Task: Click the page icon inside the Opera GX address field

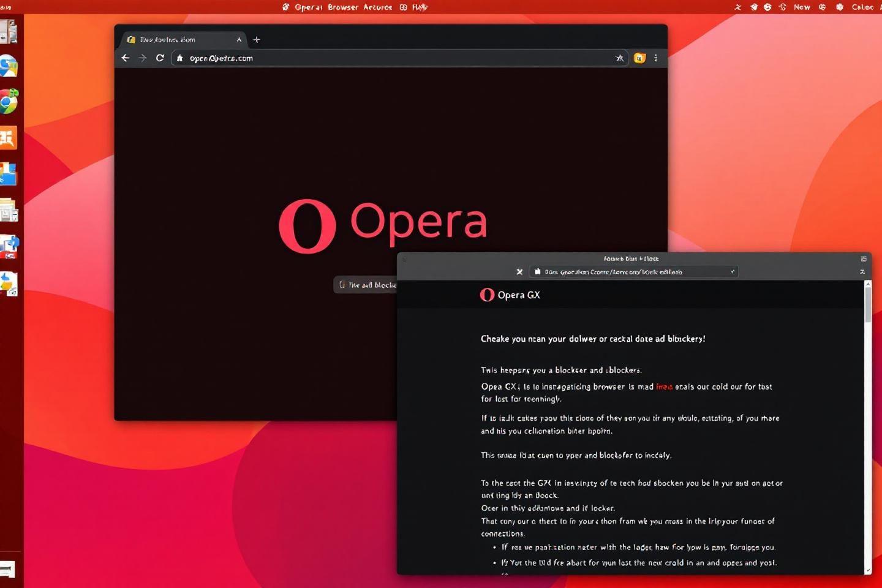Action: (538, 272)
